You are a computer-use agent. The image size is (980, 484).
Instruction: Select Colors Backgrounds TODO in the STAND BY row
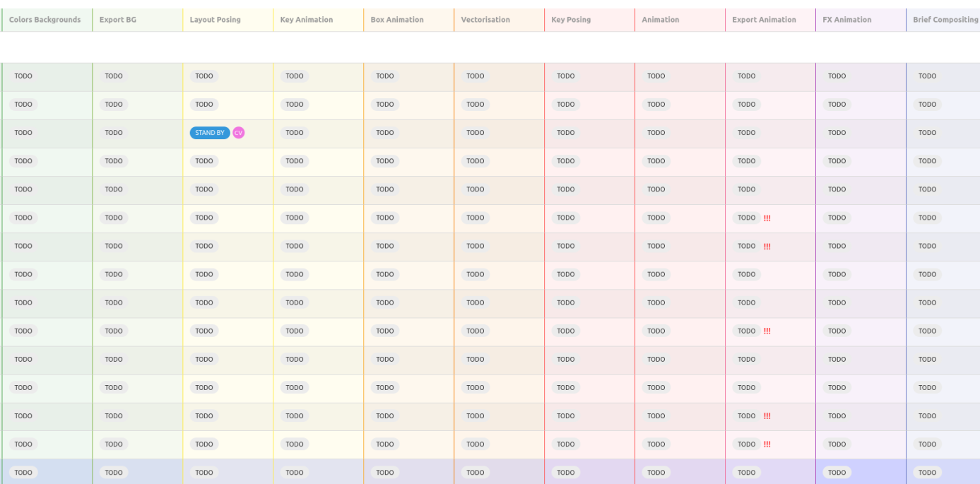pyautogui.click(x=23, y=133)
